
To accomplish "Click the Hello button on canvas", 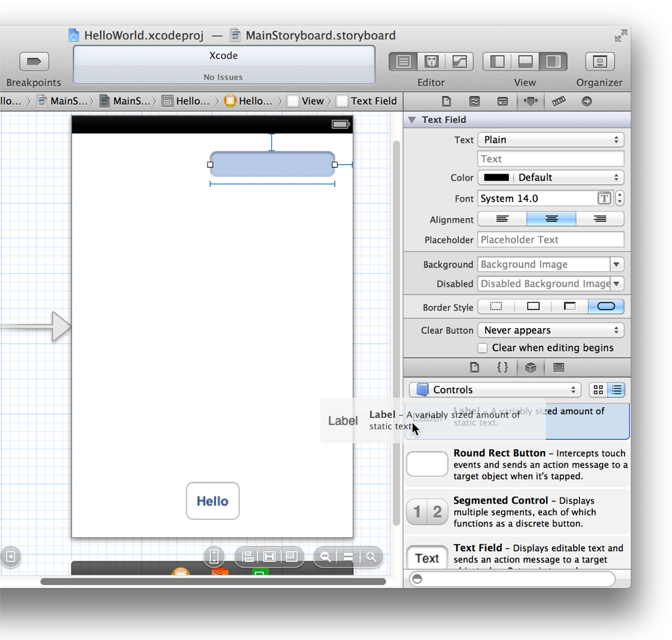I will [x=213, y=501].
